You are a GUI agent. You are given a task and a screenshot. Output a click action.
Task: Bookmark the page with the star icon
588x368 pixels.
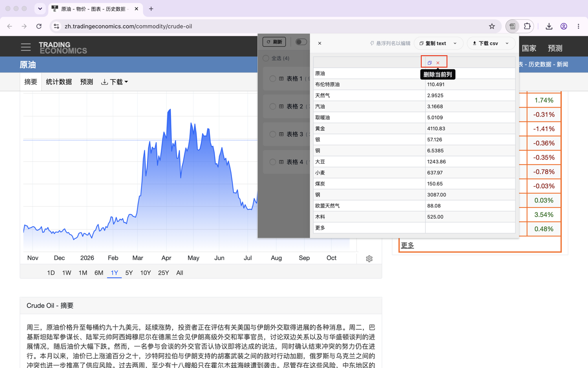(492, 26)
